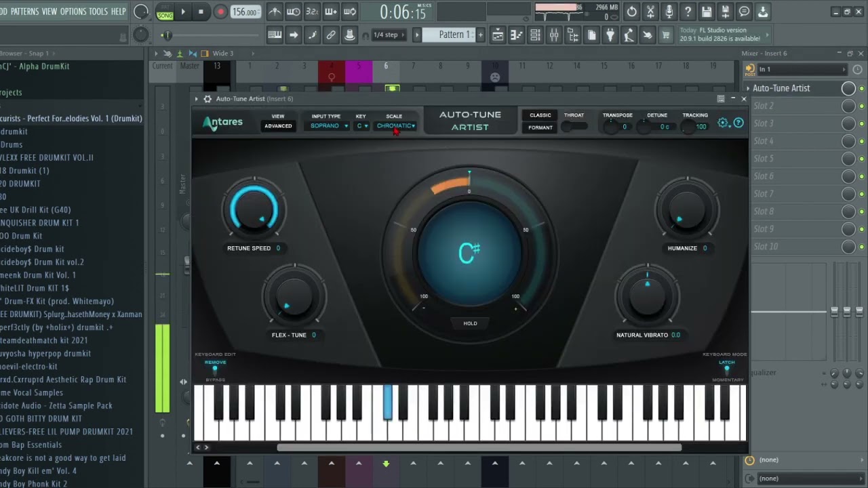Image resolution: width=868 pixels, height=488 pixels.
Task: Open the PATTERNS menu
Action: pos(24,12)
